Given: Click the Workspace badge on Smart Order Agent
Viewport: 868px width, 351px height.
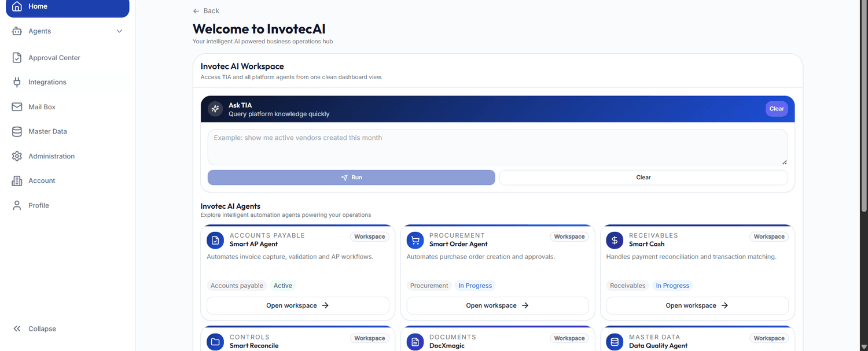Looking at the screenshot, I should pos(569,237).
